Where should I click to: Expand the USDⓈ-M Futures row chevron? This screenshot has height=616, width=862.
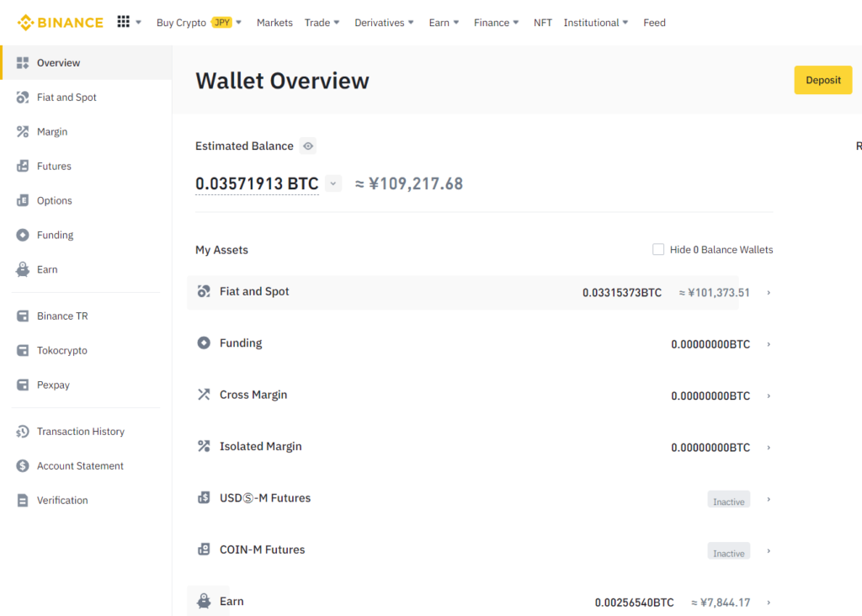pyautogui.click(x=769, y=500)
